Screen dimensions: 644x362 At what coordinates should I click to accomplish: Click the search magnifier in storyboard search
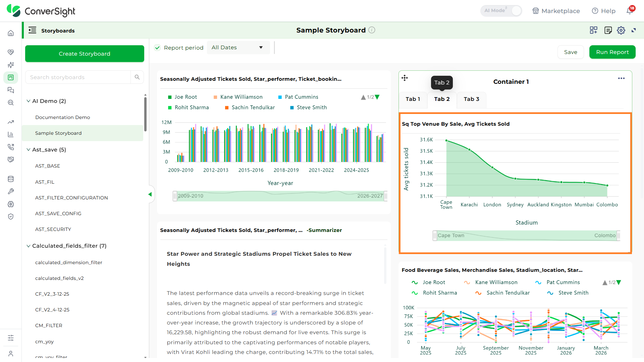click(137, 77)
